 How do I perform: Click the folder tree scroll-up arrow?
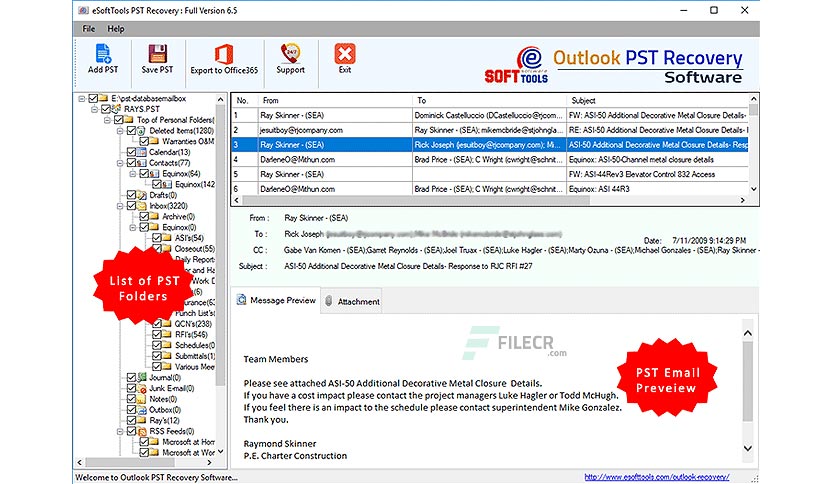click(220, 100)
